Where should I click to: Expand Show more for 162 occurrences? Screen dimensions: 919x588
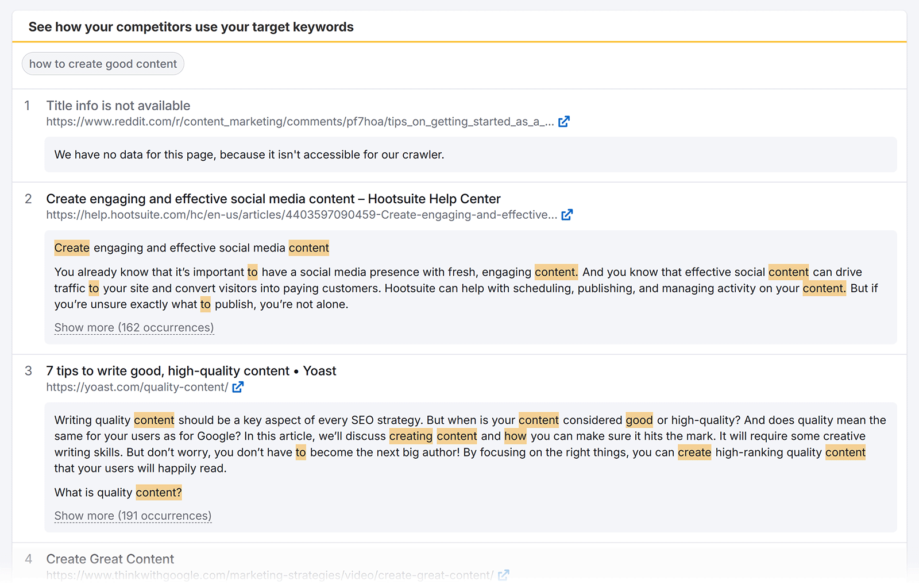[133, 327]
